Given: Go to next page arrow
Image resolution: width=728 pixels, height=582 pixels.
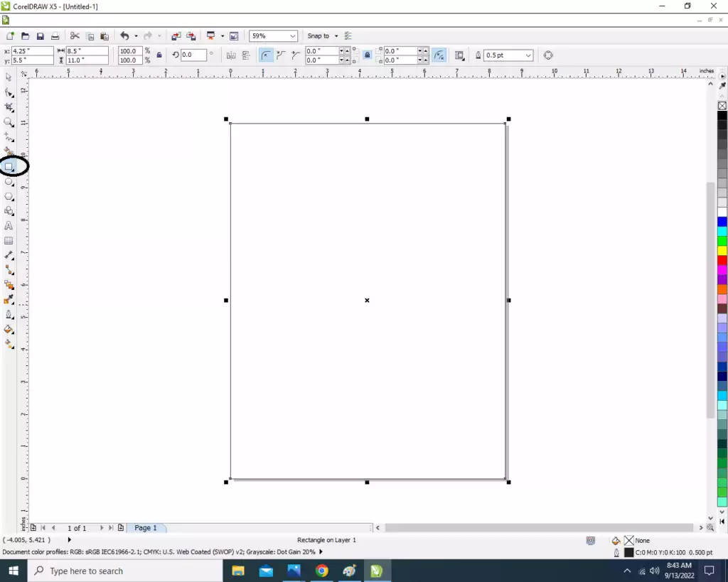Looking at the screenshot, I should click(101, 528).
